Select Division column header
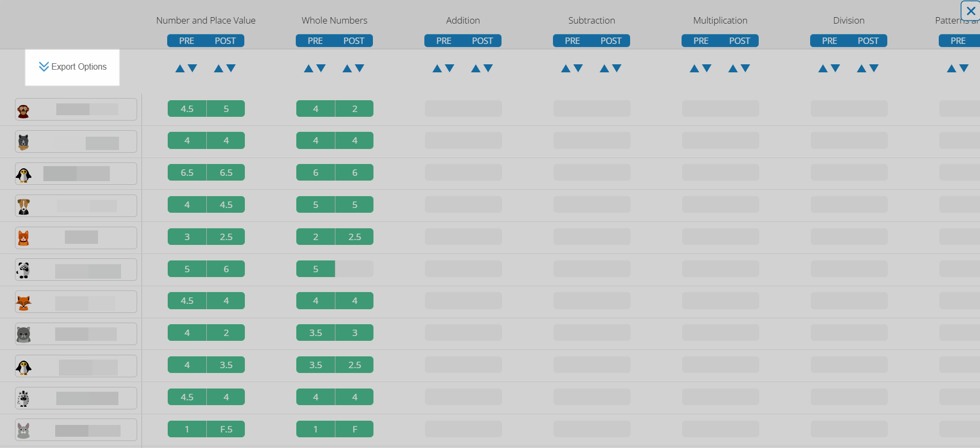Viewport: 980px width, 448px height. point(849,20)
